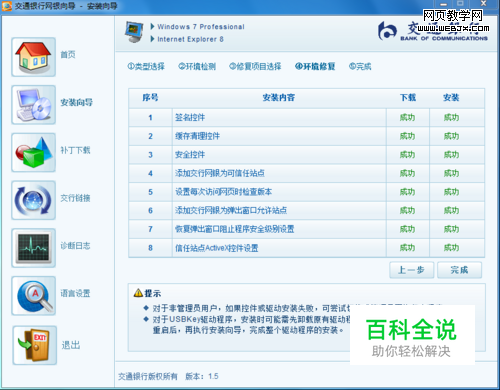The height and width of the screenshot is (390, 500).
Task: Click the 版本: 1.5 footer text
Action: pyautogui.click(x=202, y=376)
